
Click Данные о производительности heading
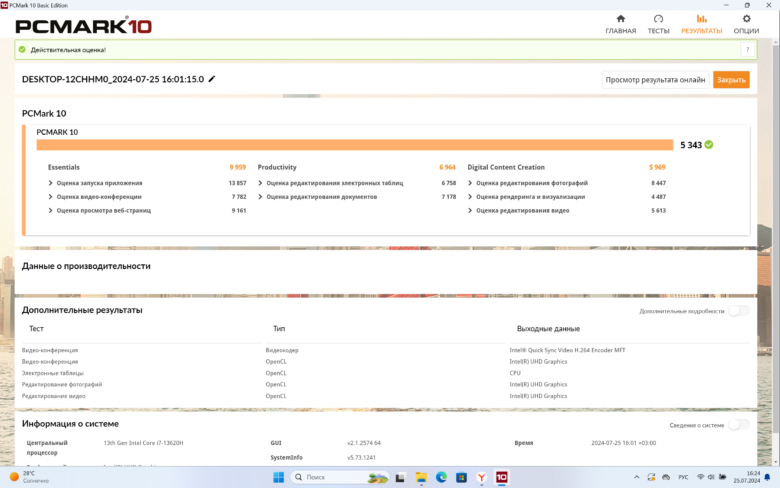[86, 266]
